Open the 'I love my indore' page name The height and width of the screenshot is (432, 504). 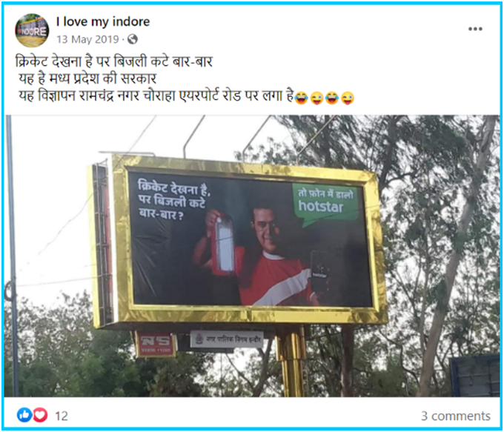103,21
